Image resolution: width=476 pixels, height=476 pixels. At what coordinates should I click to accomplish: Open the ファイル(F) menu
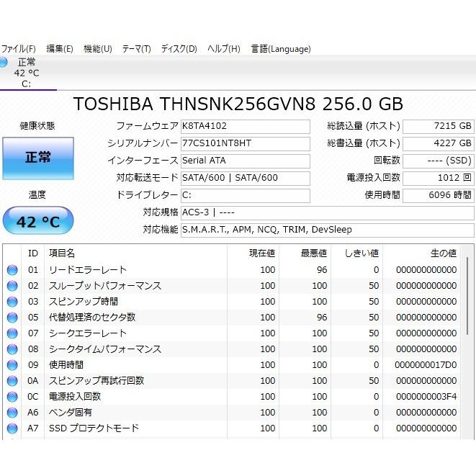pos(18,48)
